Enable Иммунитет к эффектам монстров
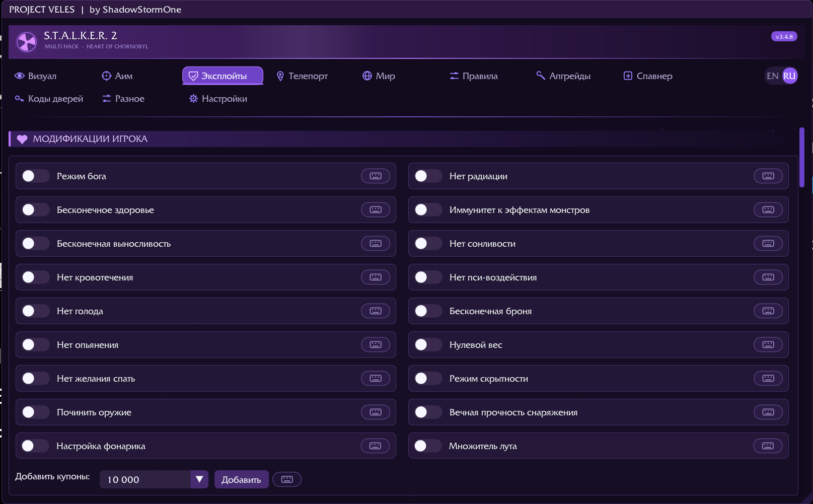 click(x=428, y=209)
